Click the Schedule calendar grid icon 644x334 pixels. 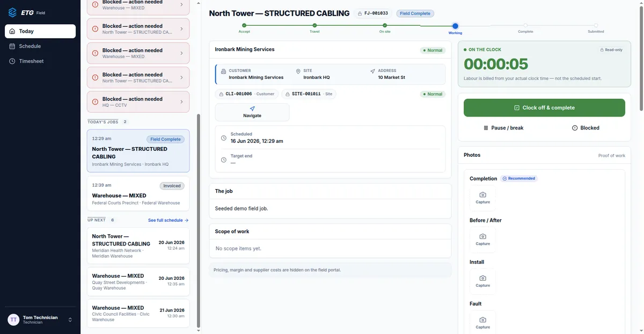[x=13, y=46]
